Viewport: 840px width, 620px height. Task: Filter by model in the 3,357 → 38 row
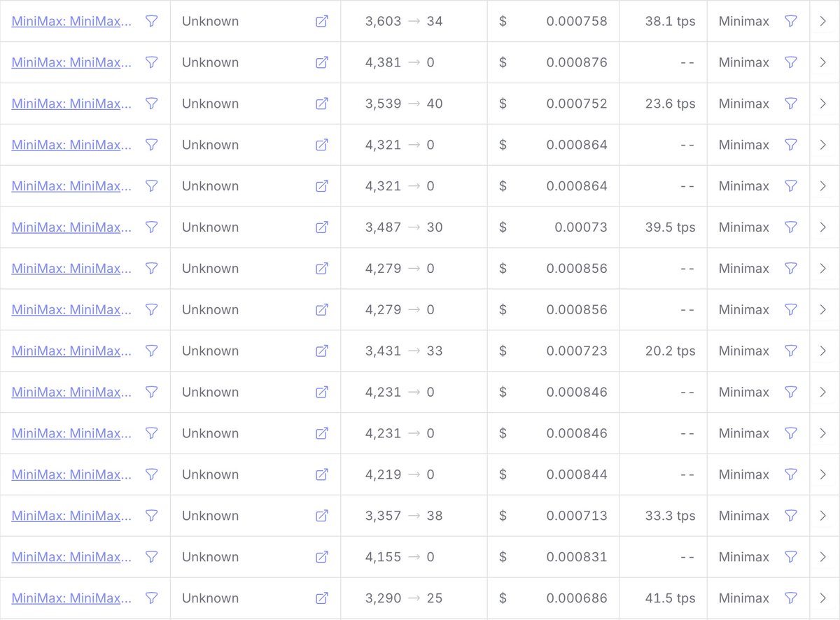click(151, 516)
